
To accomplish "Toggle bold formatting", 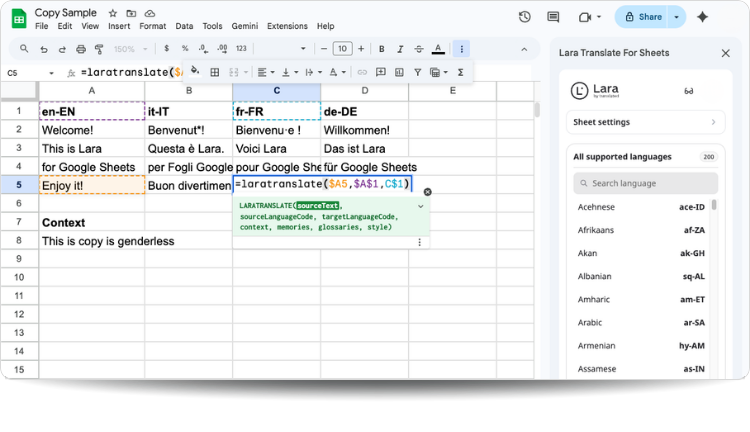I will [x=382, y=49].
